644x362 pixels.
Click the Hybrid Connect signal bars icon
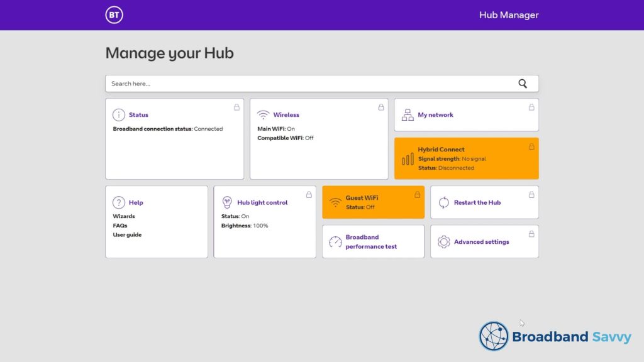(x=408, y=159)
